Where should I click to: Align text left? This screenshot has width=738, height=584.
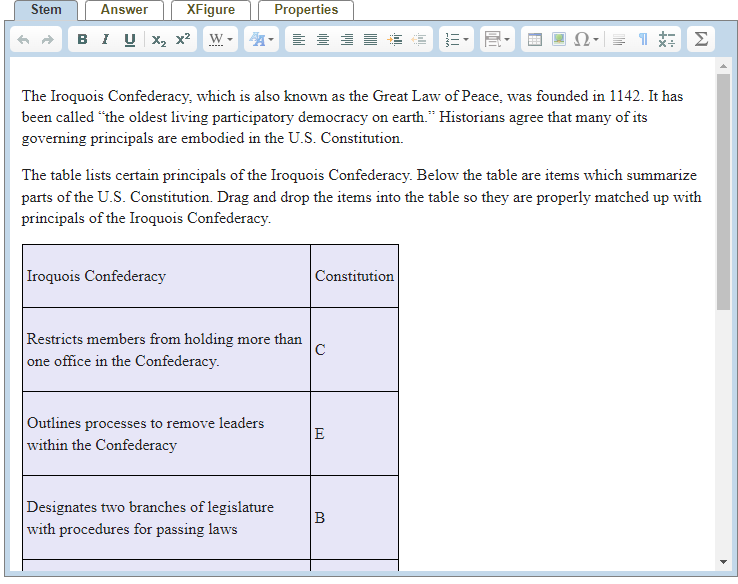click(x=298, y=40)
